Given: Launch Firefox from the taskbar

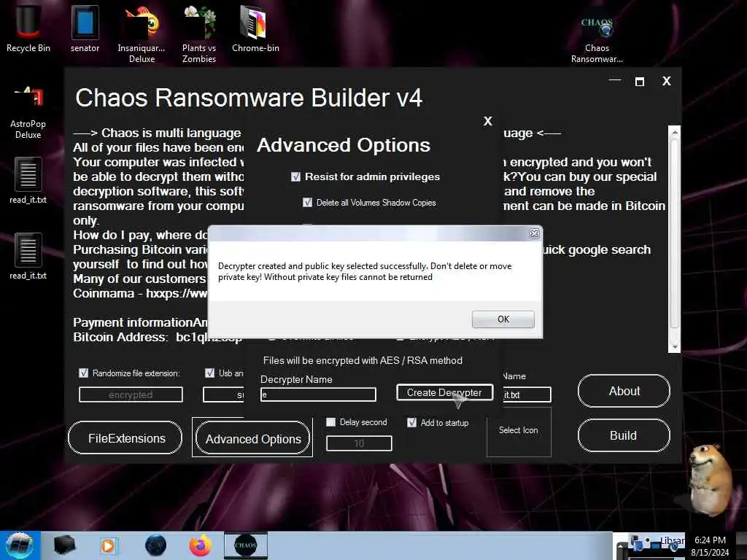Looking at the screenshot, I should [x=201, y=545].
